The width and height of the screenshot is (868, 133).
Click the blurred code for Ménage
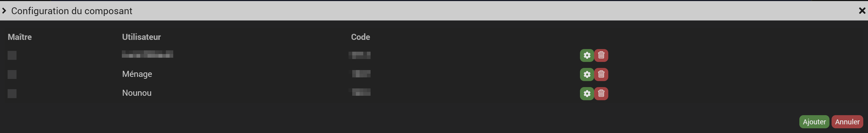[x=361, y=74]
